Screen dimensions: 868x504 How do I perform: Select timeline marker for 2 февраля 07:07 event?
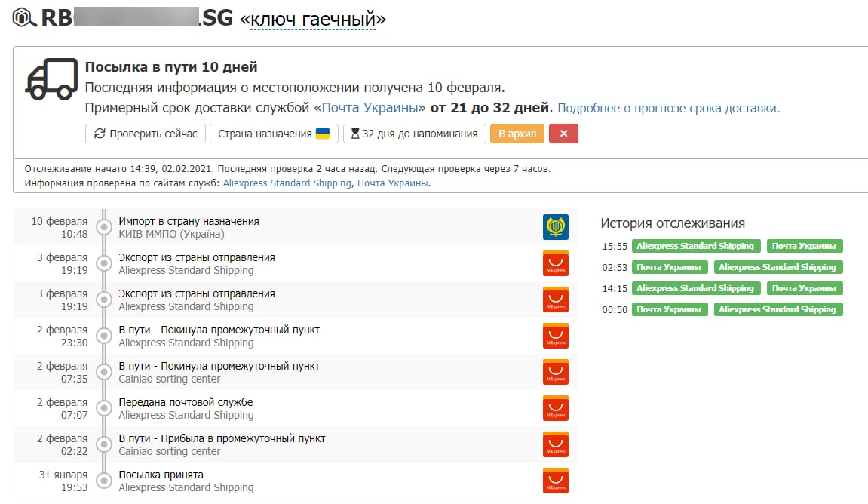[103, 408]
